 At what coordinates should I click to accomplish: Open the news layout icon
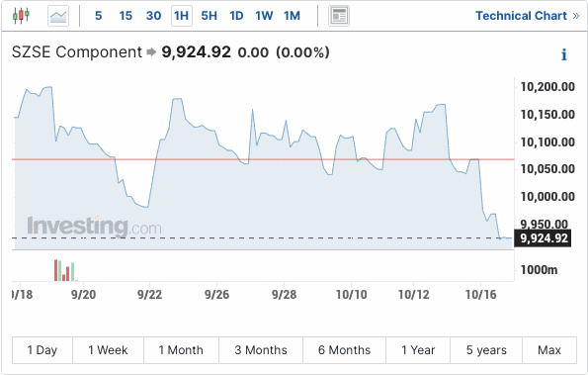click(339, 16)
